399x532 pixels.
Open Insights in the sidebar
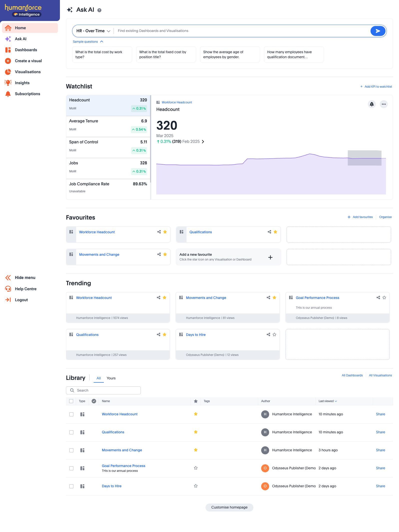[x=30, y=83]
